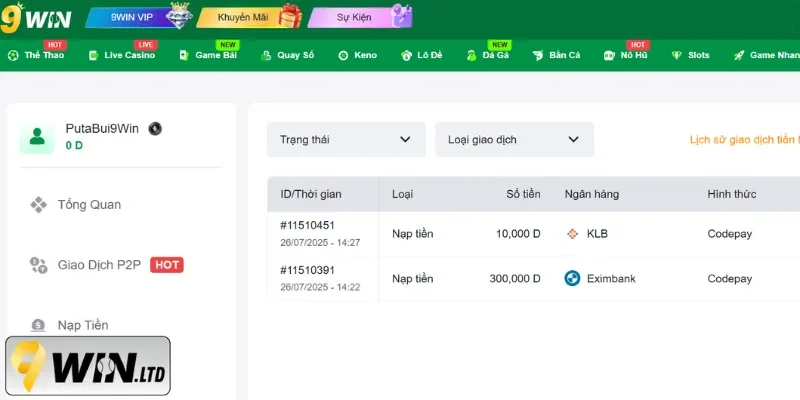Screen dimensions: 800x400
Task: Open the Trạng thái dropdown
Action: pos(346,139)
